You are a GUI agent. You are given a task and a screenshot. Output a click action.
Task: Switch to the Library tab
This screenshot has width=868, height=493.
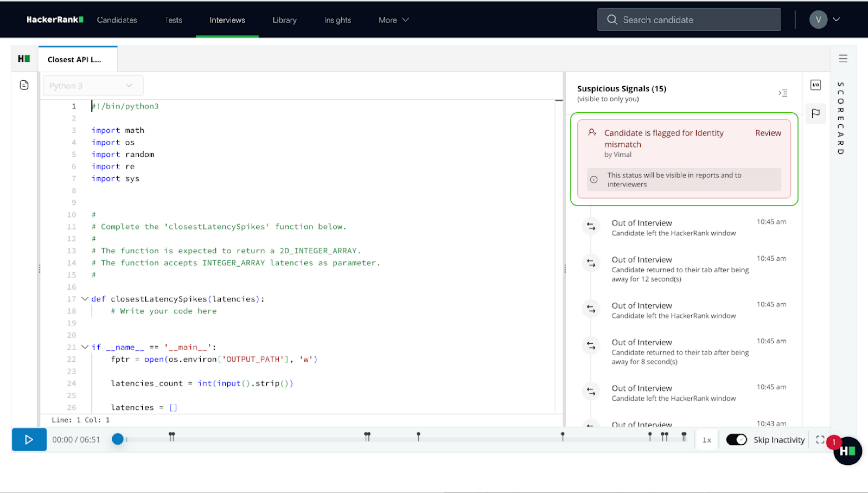[284, 20]
